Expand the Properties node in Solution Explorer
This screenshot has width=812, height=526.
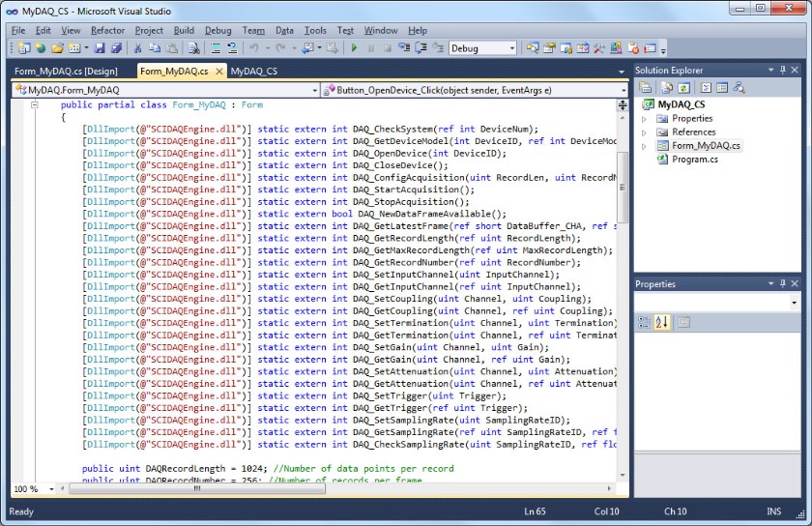point(644,119)
